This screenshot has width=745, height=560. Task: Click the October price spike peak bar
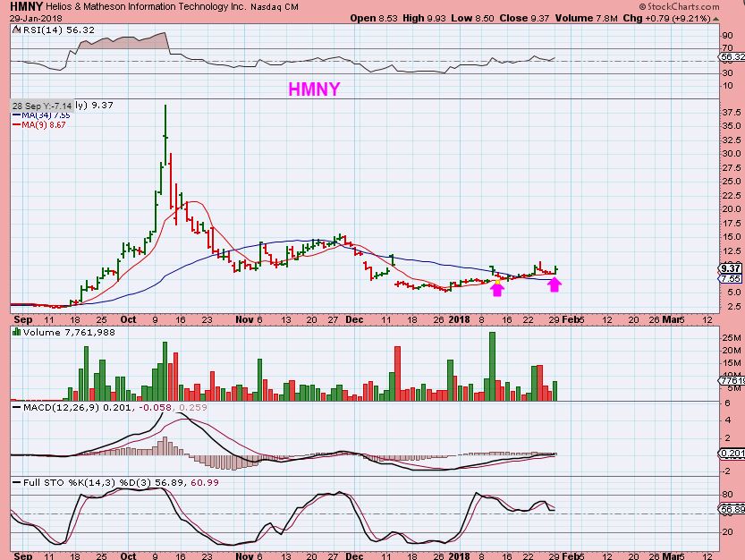[165, 136]
